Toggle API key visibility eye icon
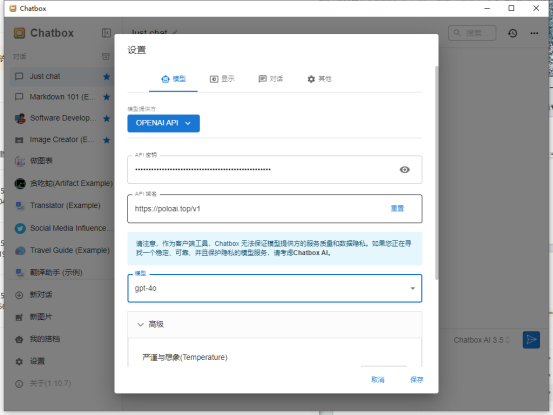 pos(405,170)
